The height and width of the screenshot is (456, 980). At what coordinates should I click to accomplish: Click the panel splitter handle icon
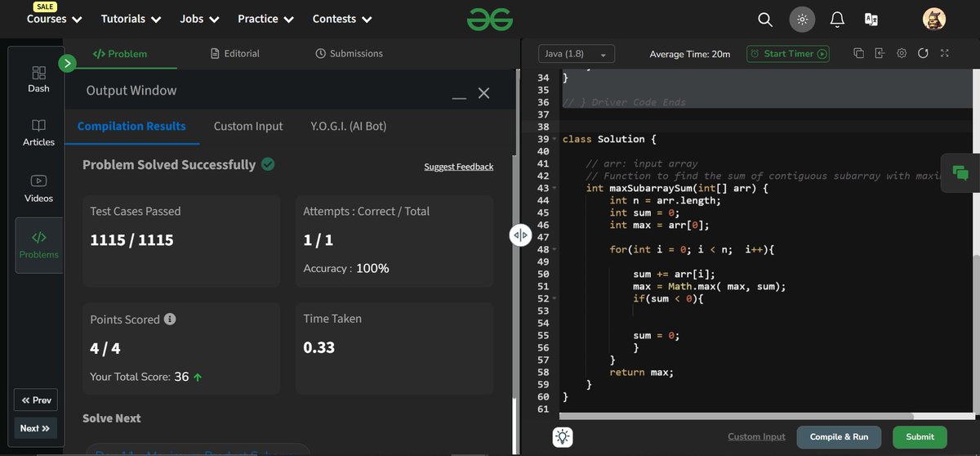click(520, 235)
